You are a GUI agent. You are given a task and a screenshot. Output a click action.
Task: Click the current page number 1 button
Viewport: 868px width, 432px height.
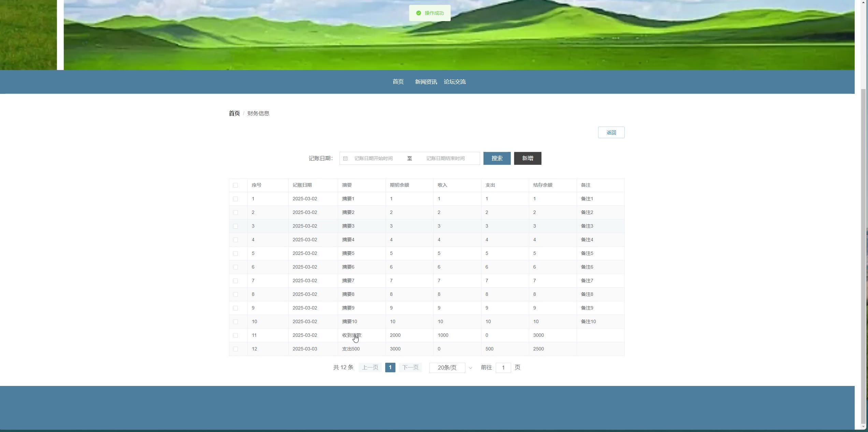[390, 368]
